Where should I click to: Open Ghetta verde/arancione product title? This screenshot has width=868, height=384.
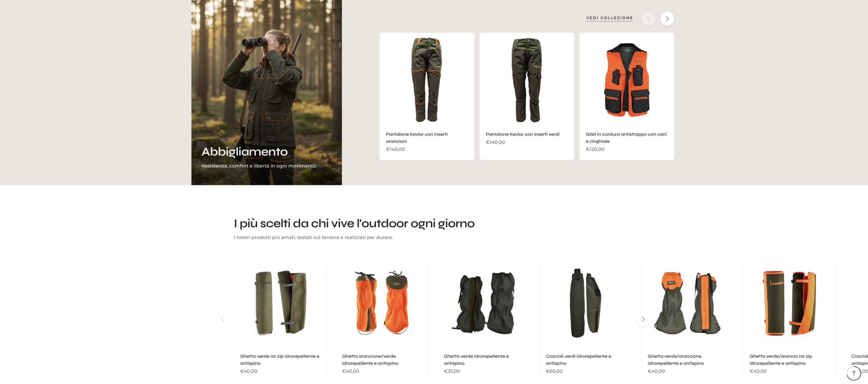pos(676,360)
